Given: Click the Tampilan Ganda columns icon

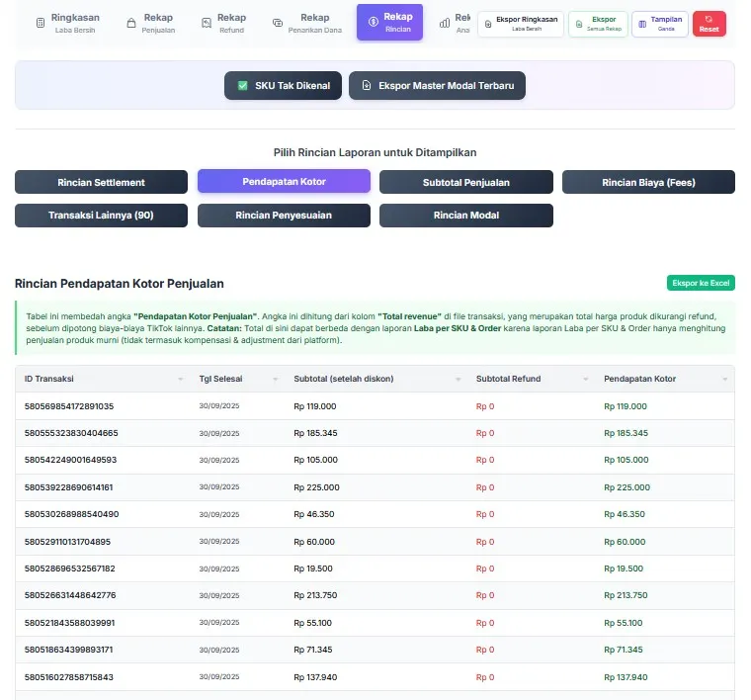Looking at the screenshot, I should tap(643, 24).
